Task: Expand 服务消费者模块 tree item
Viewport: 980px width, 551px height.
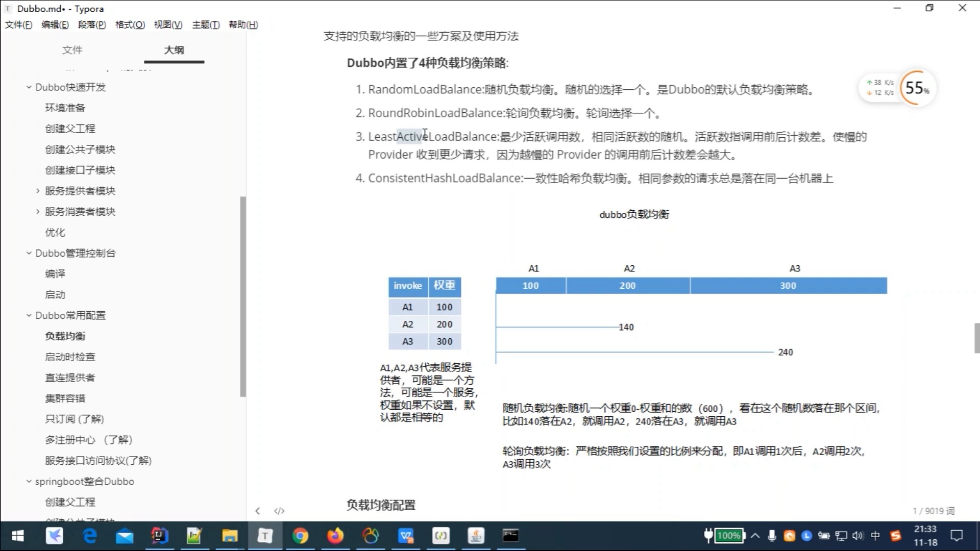Action: [37, 211]
